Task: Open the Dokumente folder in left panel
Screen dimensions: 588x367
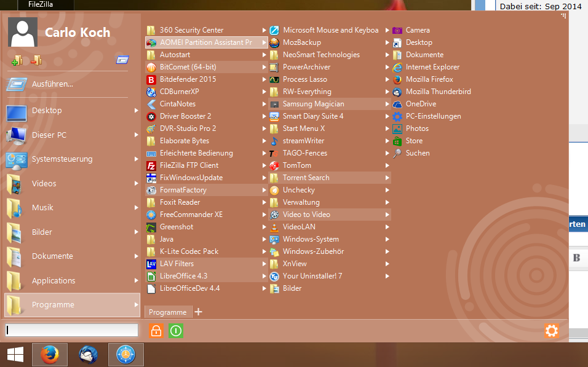Action: pos(72,256)
